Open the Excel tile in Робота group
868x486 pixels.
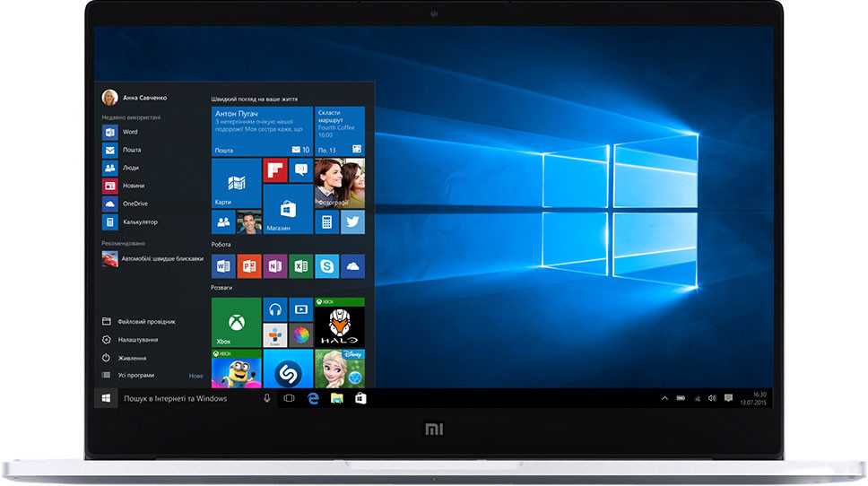pos(300,266)
